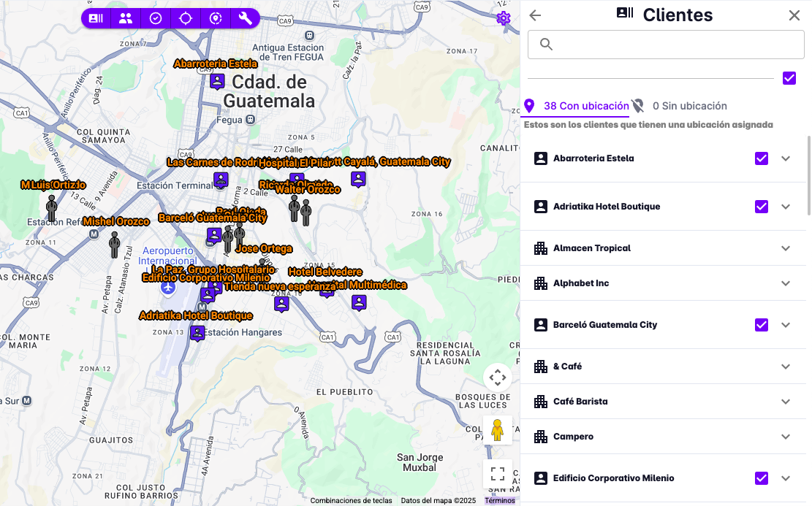Open the clients contact card toolbar icon
The width and height of the screenshot is (812, 506).
[96, 18]
